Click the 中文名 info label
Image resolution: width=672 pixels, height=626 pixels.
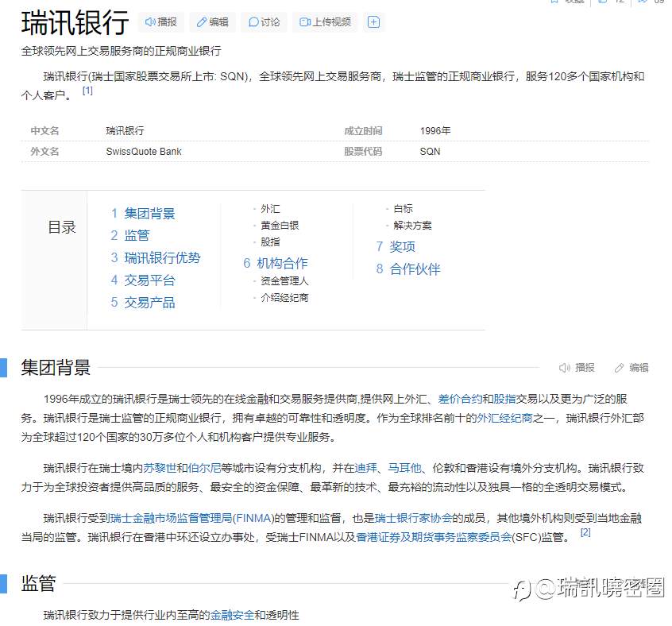(44, 131)
